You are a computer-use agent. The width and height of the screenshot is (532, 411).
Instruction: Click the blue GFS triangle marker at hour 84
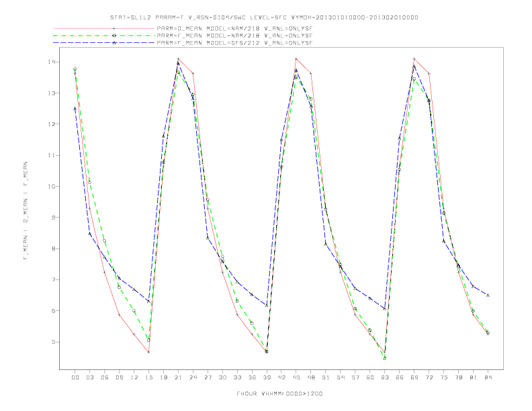click(488, 295)
